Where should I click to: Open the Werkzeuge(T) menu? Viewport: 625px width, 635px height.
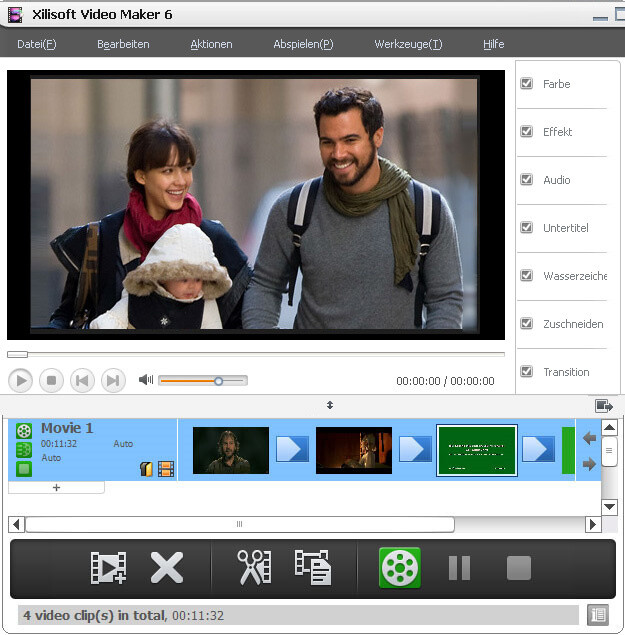pyautogui.click(x=408, y=44)
